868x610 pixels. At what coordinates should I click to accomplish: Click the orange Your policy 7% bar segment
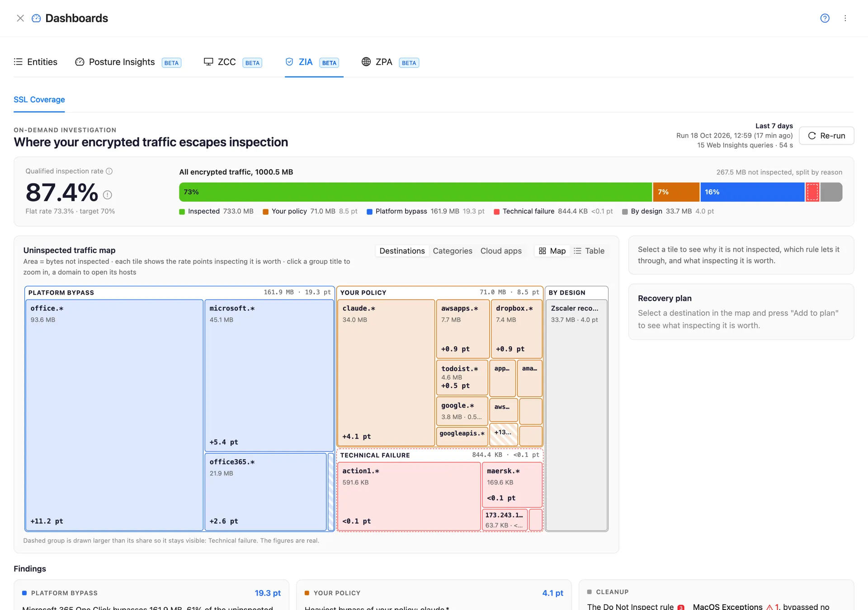676,192
